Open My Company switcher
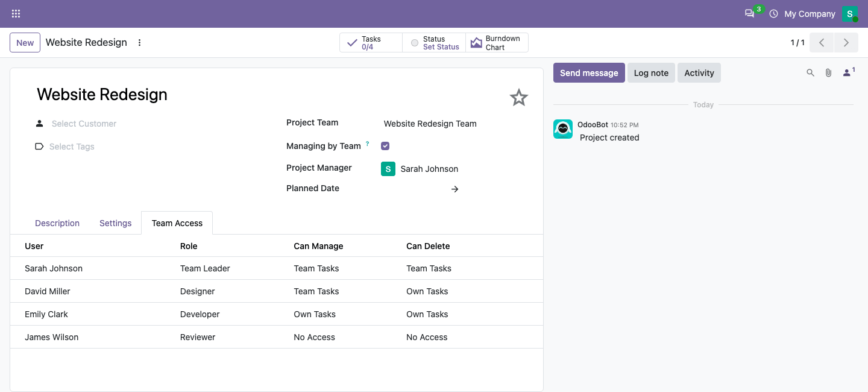This screenshot has height=392, width=868. 810,14
